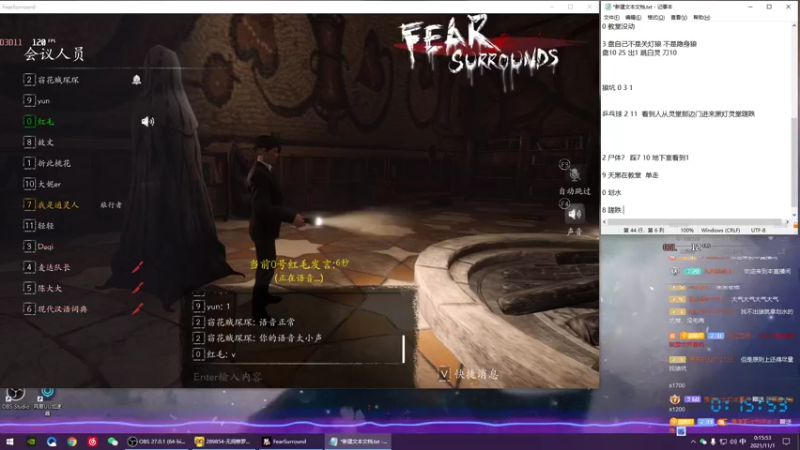Open NetEase Cloud Music taskbar icon
The image size is (800, 450).
pos(92,441)
